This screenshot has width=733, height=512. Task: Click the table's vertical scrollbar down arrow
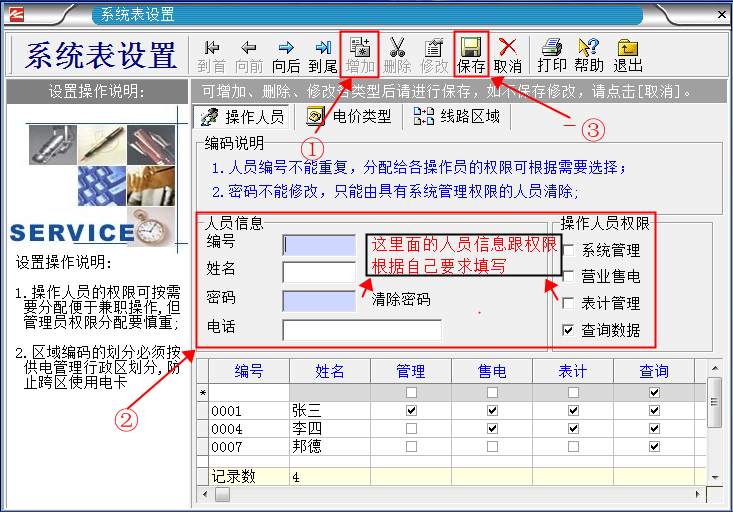pyautogui.click(x=714, y=478)
